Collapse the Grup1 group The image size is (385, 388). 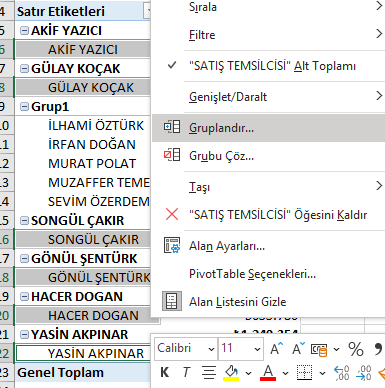pyautogui.click(x=24, y=106)
